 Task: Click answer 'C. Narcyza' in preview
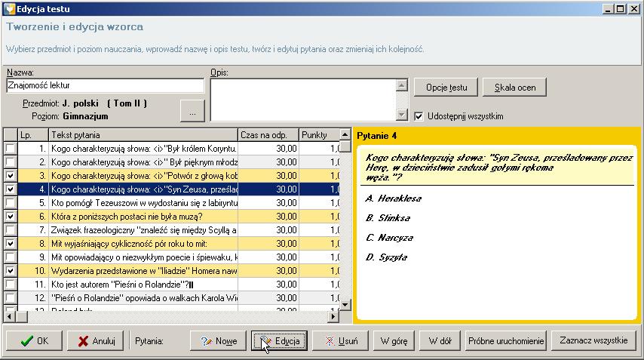(389, 238)
